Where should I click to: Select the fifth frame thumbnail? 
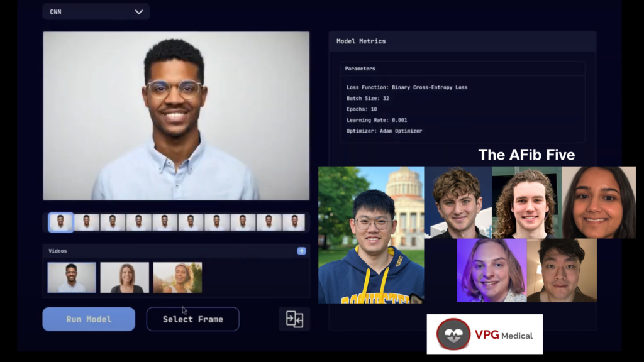click(x=164, y=222)
